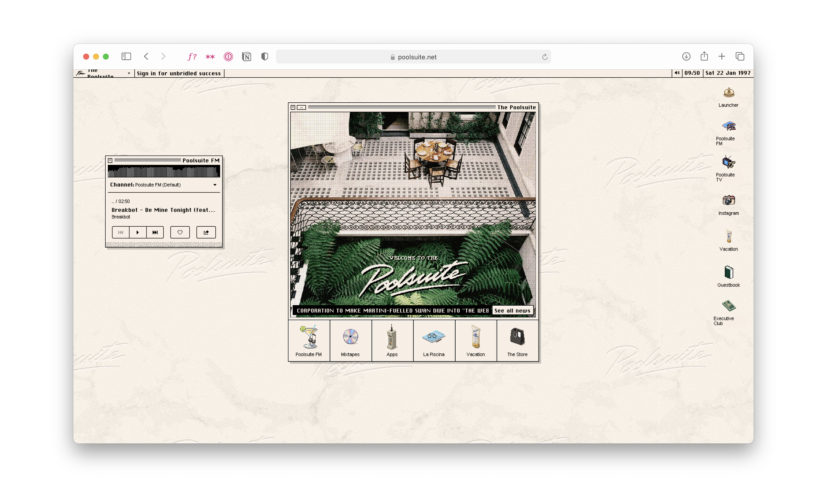Click the privacy shield icon in toolbar

pyautogui.click(x=265, y=56)
